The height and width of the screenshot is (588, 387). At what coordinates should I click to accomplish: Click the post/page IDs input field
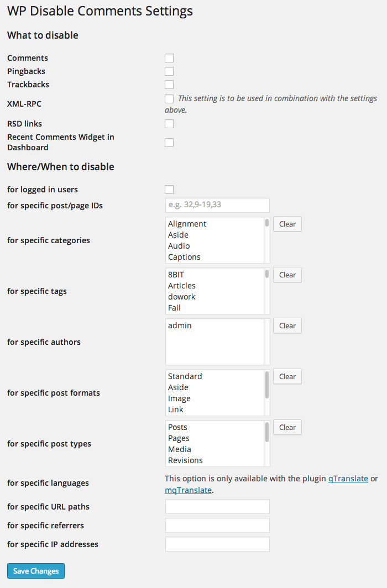pyautogui.click(x=217, y=206)
